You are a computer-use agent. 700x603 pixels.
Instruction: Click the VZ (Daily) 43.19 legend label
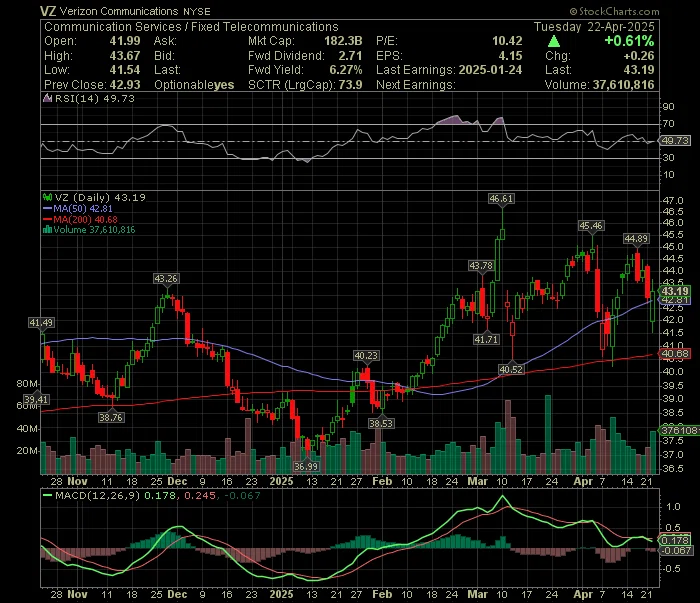pyautogui.click(x=100, y=197)
